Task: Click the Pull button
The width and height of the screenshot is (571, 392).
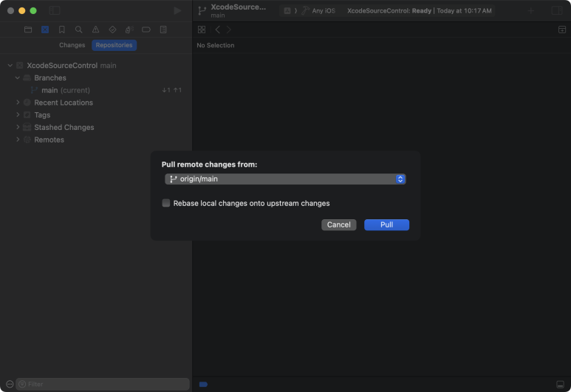Action: pos(386,224)
